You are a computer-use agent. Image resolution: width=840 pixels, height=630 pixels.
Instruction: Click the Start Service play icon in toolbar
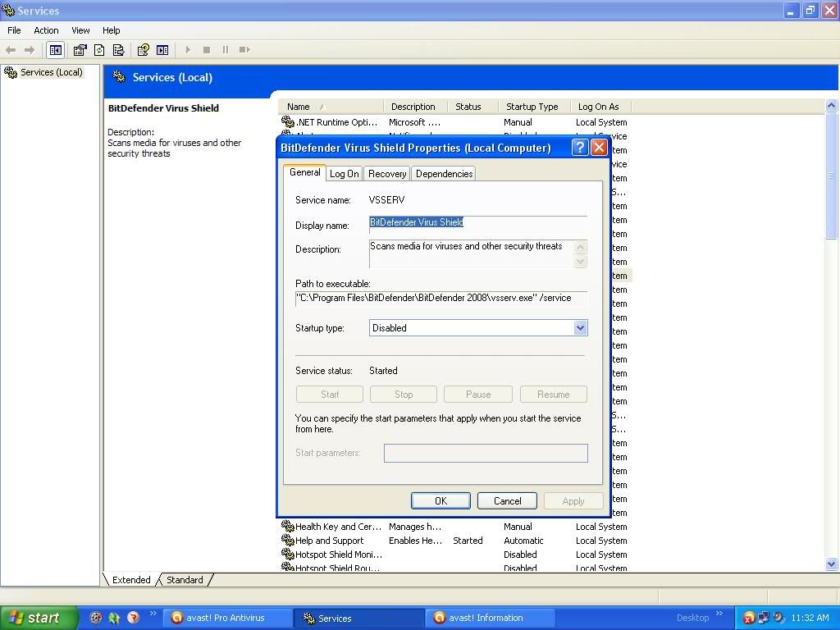pyautogui.click(x=188, y=50)
